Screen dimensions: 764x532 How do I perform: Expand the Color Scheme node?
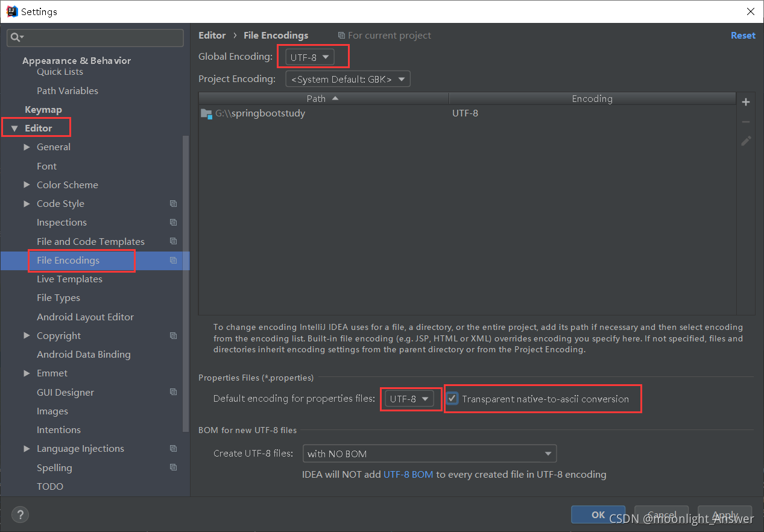coord(27,185)
